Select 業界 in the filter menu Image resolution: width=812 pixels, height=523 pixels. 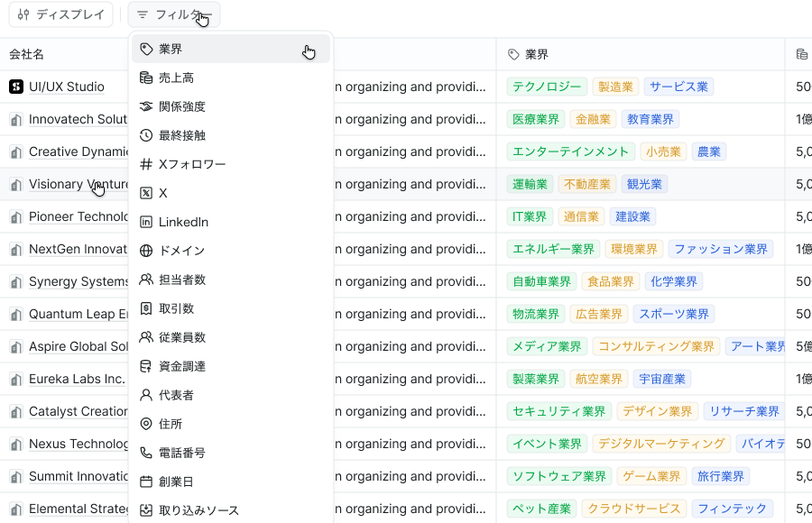click(230, 50)
